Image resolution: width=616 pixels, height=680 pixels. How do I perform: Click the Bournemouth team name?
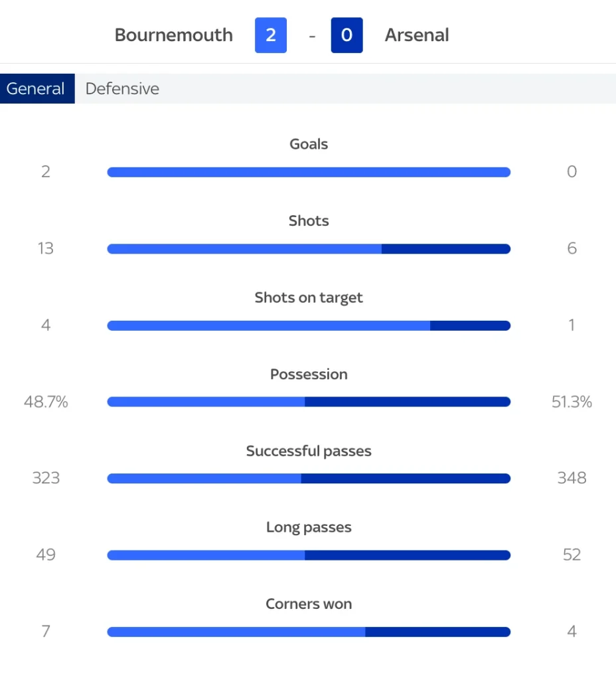coord(173,35)
